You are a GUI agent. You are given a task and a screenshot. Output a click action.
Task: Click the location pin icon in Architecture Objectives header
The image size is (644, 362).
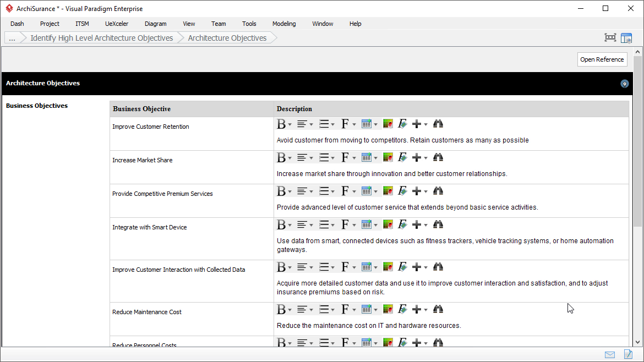624,84
